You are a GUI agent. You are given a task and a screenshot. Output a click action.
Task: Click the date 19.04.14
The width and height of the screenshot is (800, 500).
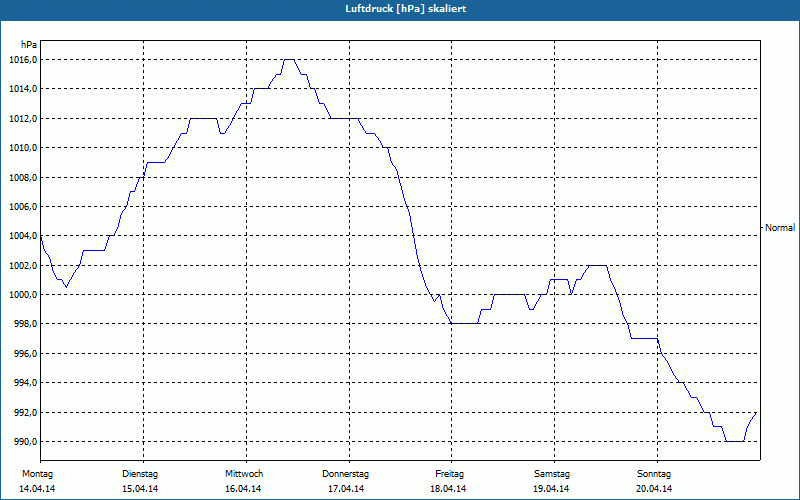tap(551, 489)
